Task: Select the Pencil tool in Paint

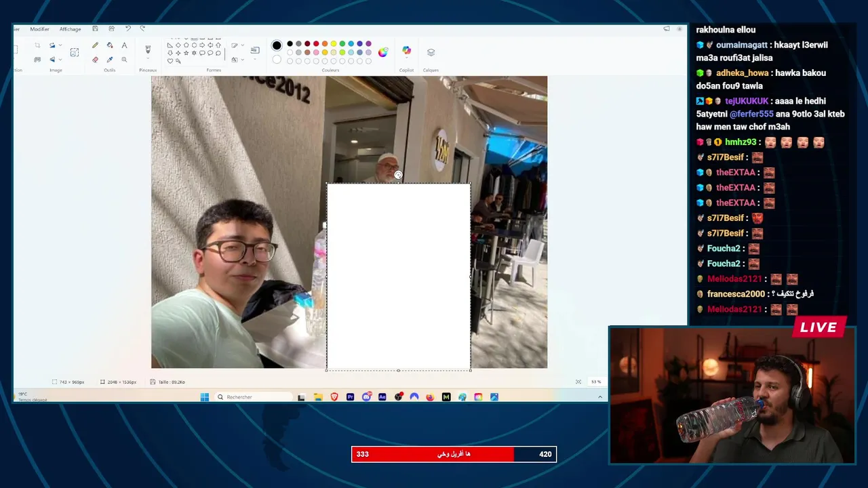Action: click(x=95, y=45)
